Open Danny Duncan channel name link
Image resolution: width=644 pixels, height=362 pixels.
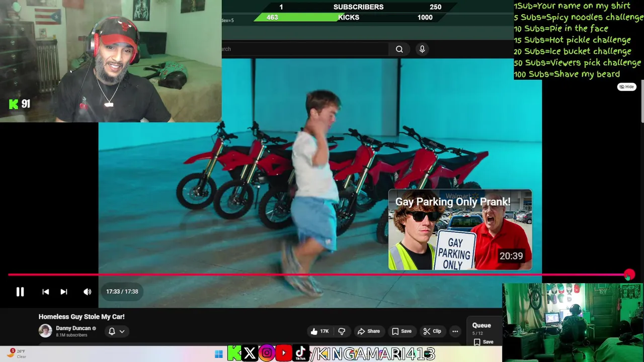[73, 328]
